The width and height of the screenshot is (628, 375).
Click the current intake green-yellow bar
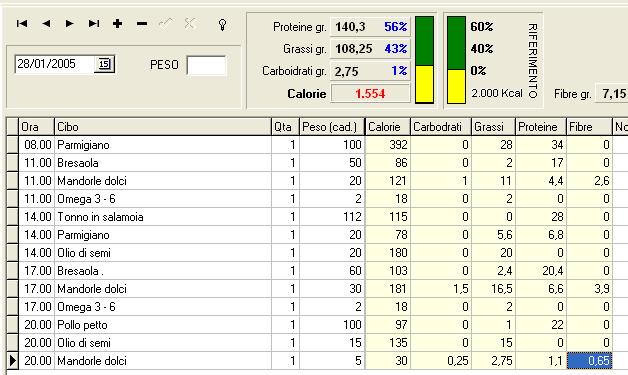coord(424,60)
